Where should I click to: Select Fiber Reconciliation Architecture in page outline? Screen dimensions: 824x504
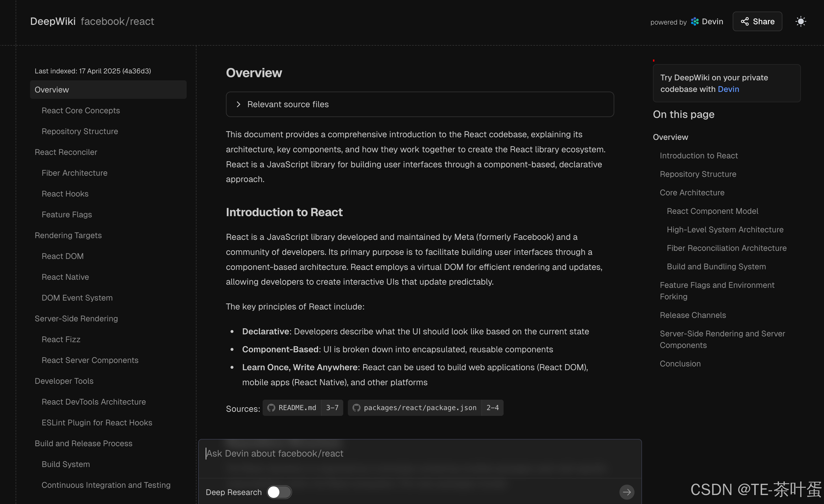point(726,248)
